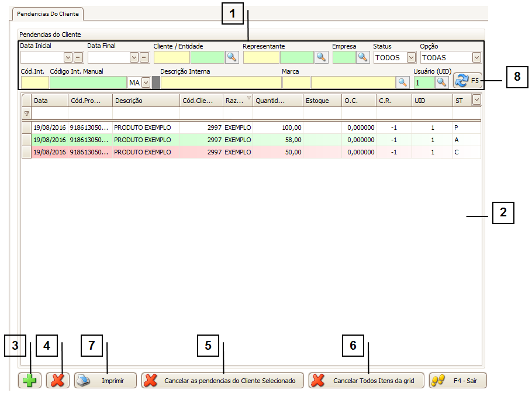Open the Status dropdown showing TODOS
Viewport: 532px width, 393px height.
pyautogui.click(x=411, y=57)
